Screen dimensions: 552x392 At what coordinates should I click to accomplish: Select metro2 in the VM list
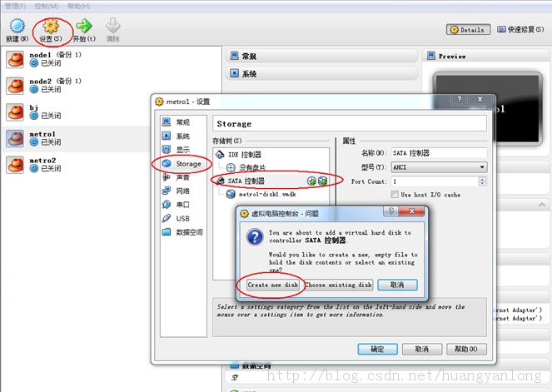[x=77, y=164]
